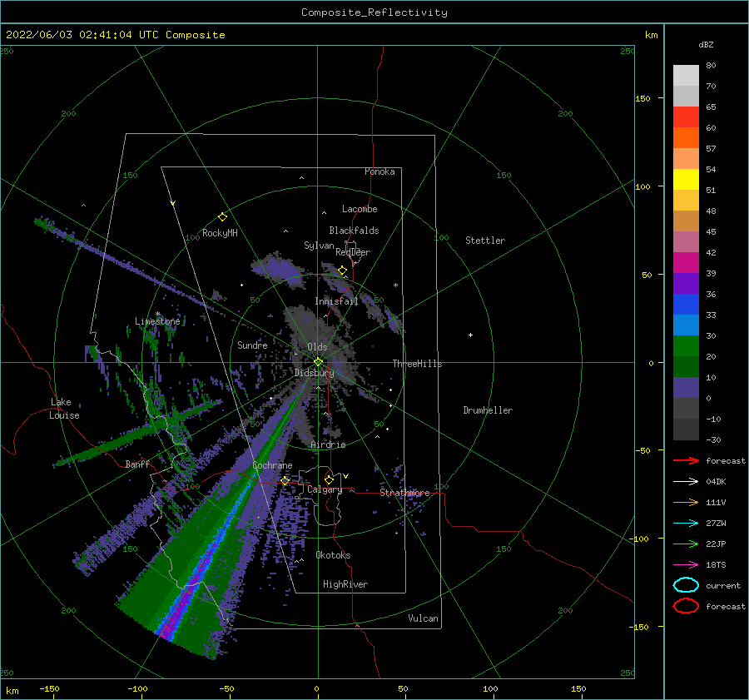
Task: Pick the bright green 20-30 dBZ swatch
Action: coord(686,346)
